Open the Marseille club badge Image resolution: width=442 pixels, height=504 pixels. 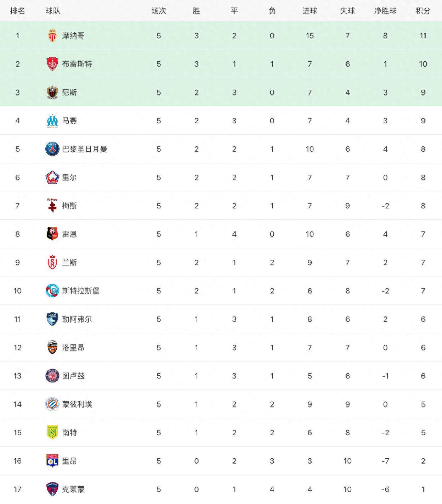point(52,121)
